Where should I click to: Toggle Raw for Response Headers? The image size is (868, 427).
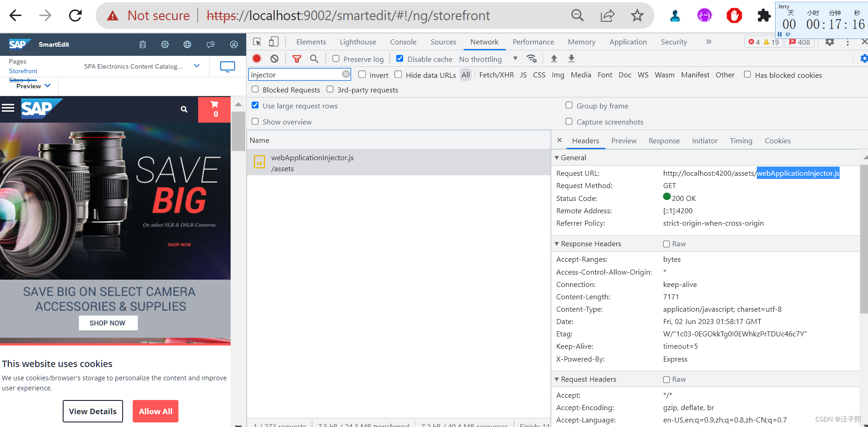pyautogui.click(x=666, y=244)
